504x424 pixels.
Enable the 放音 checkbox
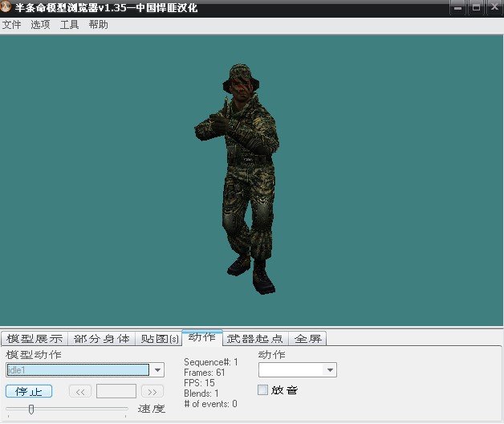click(x=263, y=390)
